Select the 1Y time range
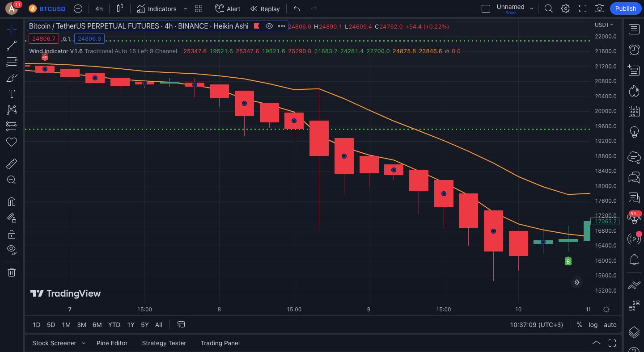Image resolution: width=644 pixels, height=352 pixels. coord(131,325)
